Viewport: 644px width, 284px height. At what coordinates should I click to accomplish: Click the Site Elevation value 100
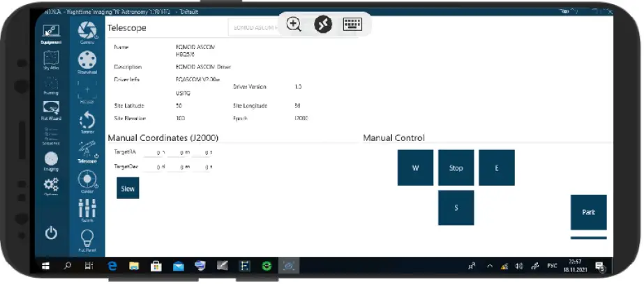(180, 119)
